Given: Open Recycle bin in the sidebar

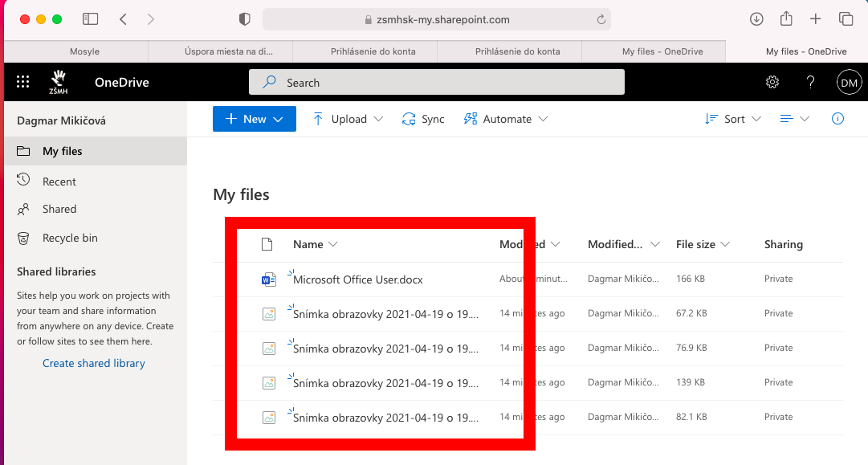Looking at the screenshot, I should (70, 238).
